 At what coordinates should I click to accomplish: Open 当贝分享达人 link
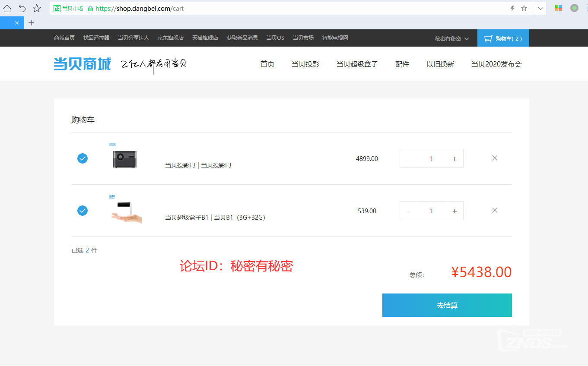tap(133, 38)
